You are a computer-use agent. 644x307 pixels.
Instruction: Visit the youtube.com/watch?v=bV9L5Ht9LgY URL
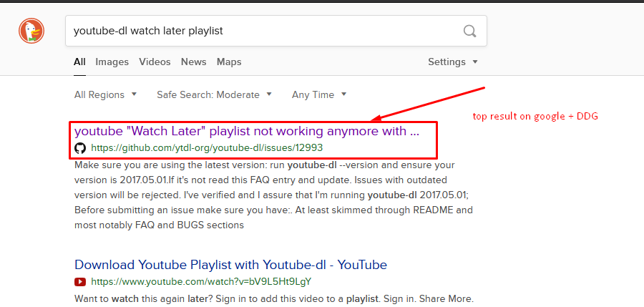(201, 282)
